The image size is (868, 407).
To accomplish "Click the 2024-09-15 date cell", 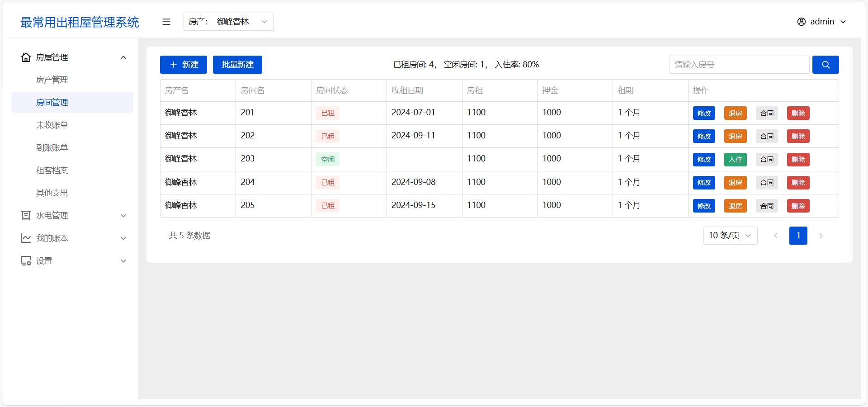I will point(424,205).
